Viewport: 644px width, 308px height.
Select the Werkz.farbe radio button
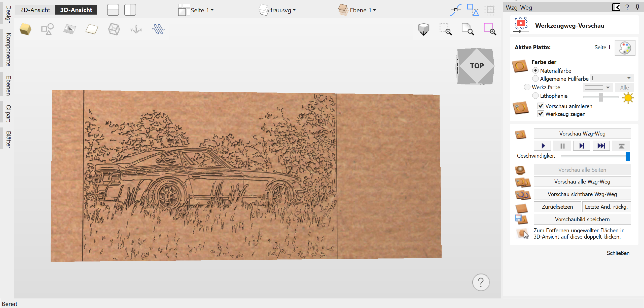click(527, 87)
